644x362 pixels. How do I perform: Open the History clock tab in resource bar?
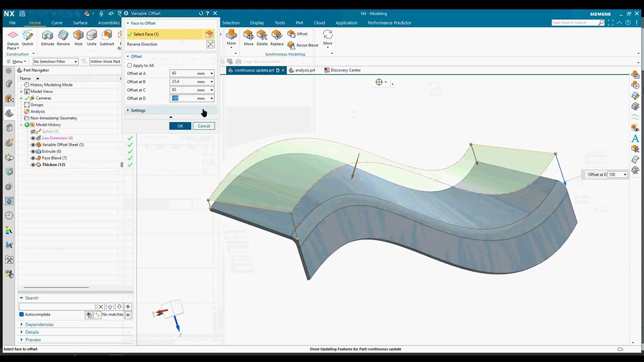coord(9,216)
